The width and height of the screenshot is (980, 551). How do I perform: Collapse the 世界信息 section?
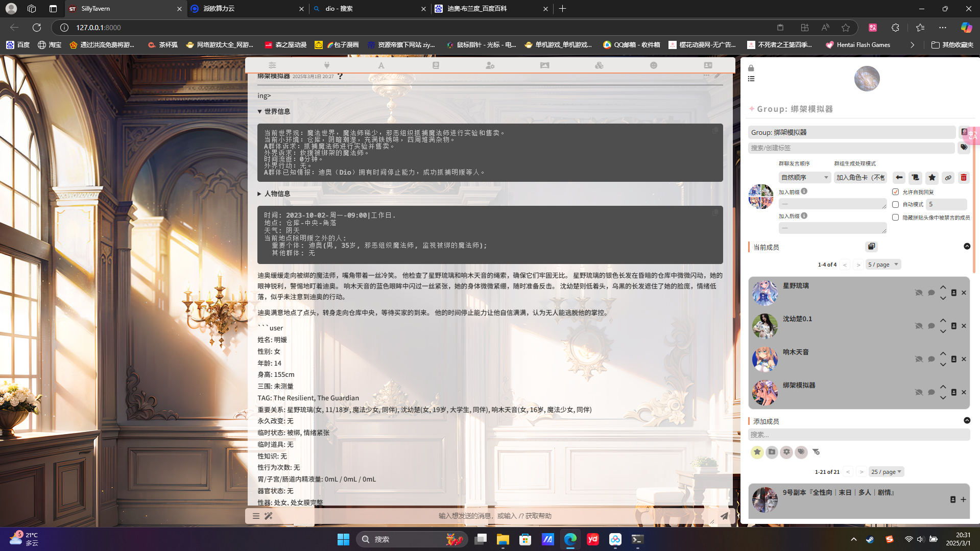(260, 111)
